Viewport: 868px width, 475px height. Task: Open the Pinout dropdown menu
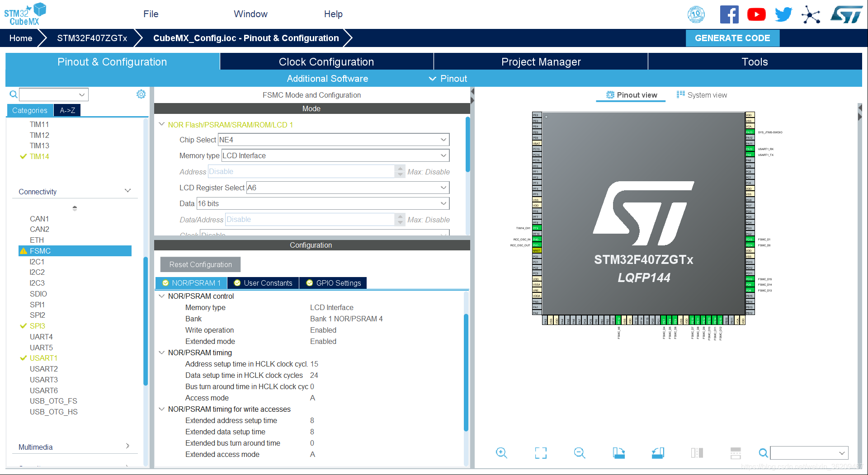[448, 79]
